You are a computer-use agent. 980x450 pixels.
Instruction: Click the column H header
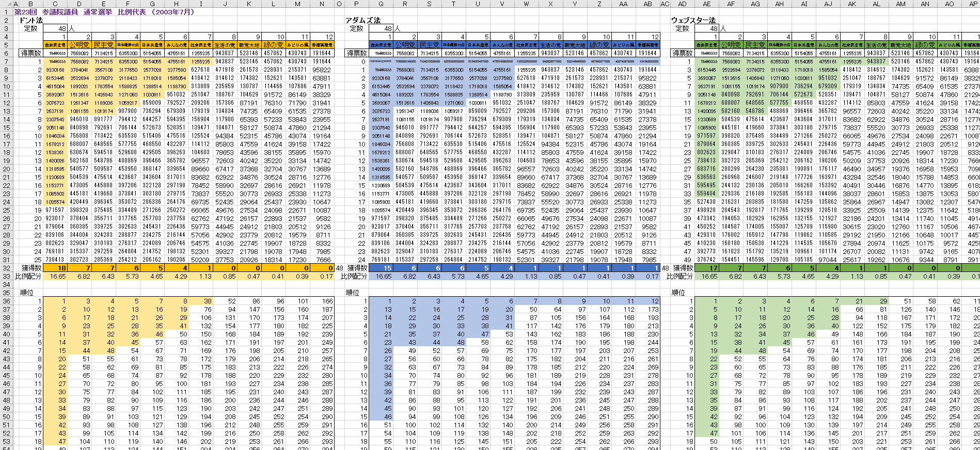(177, 4)
